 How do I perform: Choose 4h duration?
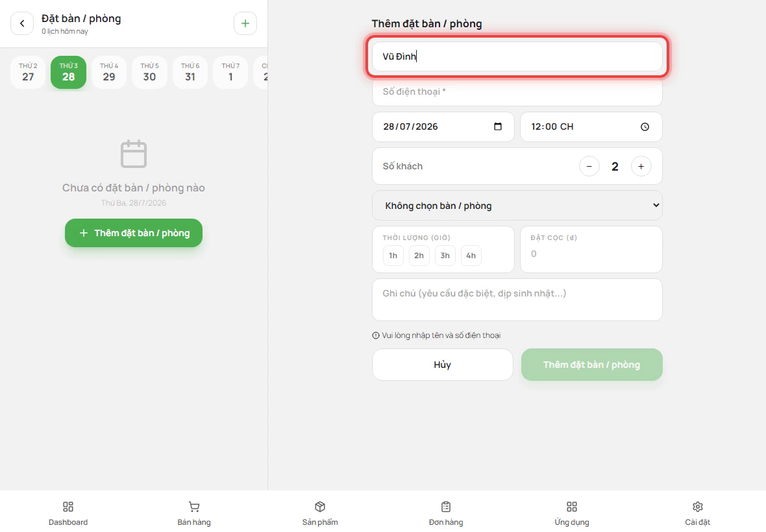coord(471,256)
